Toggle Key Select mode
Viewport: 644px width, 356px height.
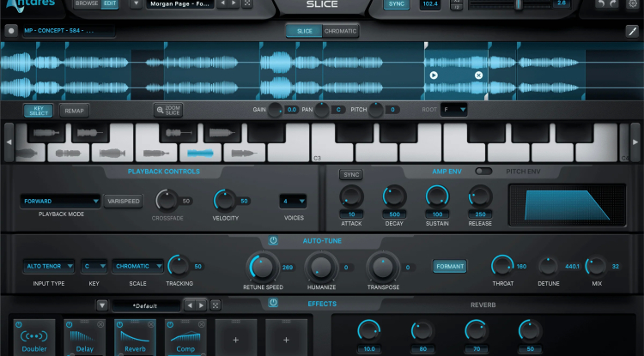tap(38, 111)
